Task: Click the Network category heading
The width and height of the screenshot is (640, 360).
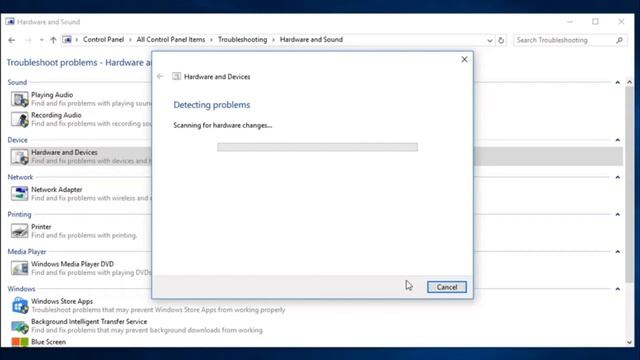Action: pos(20,177)
